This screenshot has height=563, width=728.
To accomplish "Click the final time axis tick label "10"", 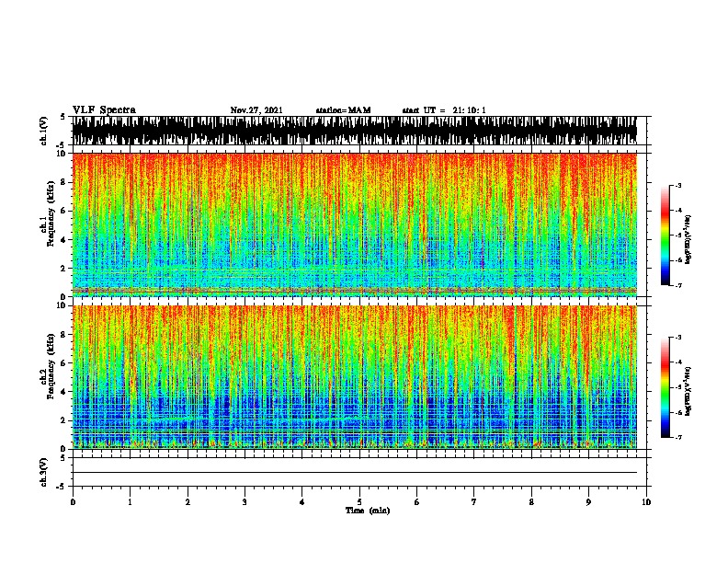I will (646, 502).
